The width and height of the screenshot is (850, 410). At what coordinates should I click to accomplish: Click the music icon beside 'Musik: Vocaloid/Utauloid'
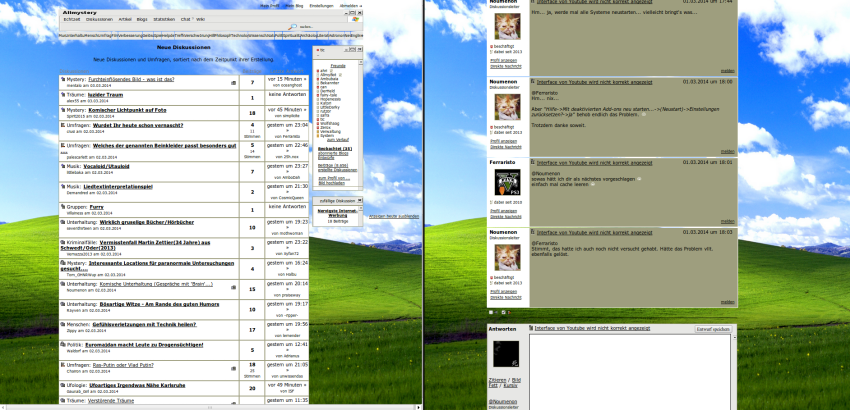coord(63,166)
